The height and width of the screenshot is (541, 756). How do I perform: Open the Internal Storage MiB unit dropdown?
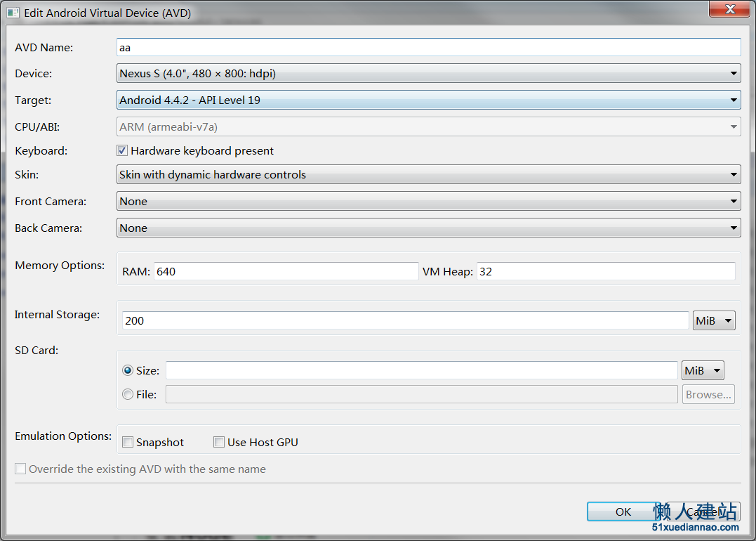coord(714,320)
